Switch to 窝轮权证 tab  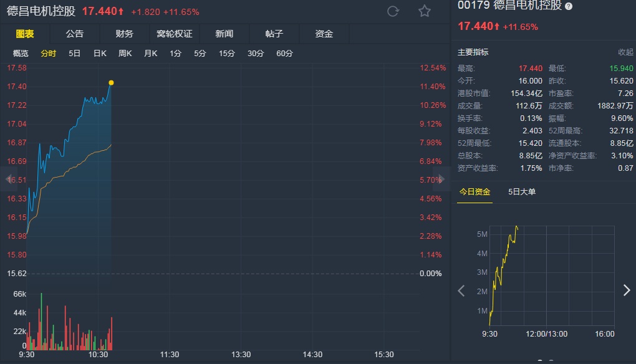click(x=175, y=34)
